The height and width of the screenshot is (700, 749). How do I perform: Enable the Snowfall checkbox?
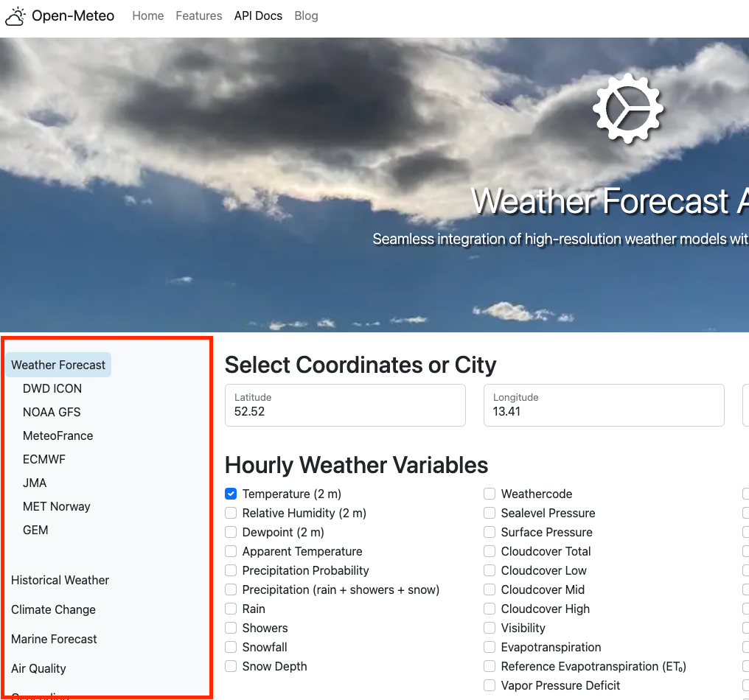(231, 647)
